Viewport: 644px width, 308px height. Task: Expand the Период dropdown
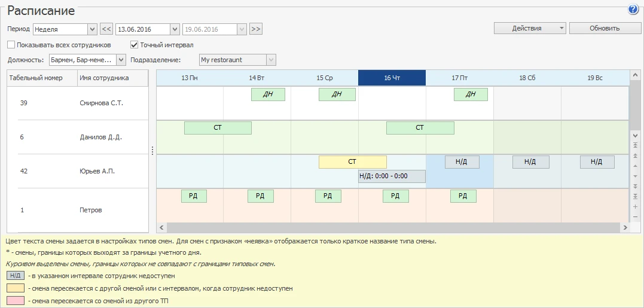92,29
